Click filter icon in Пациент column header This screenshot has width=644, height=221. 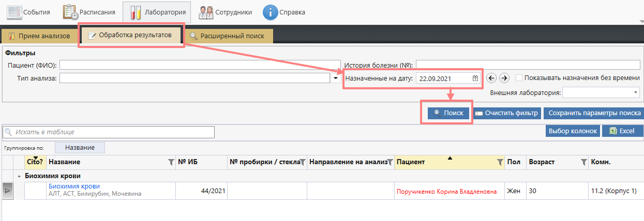500,162
